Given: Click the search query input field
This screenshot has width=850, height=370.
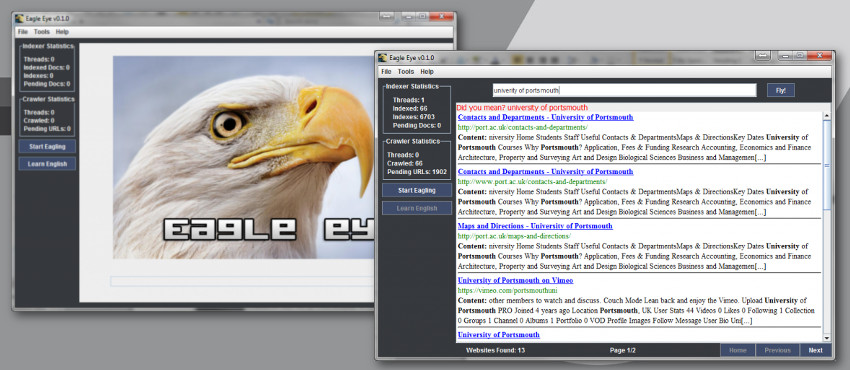Looking at the screenshot, I should (x=624, y=90).
